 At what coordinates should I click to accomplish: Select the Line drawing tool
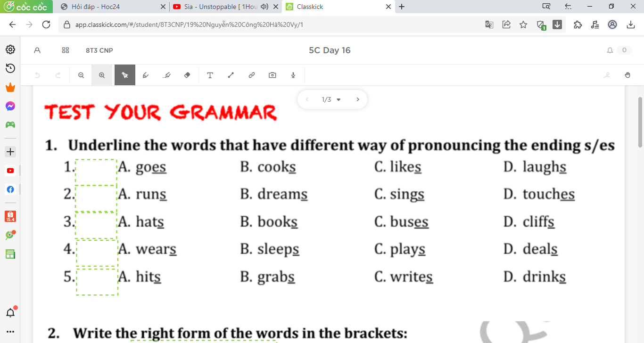pyautogui.click(x=231, y=75)
